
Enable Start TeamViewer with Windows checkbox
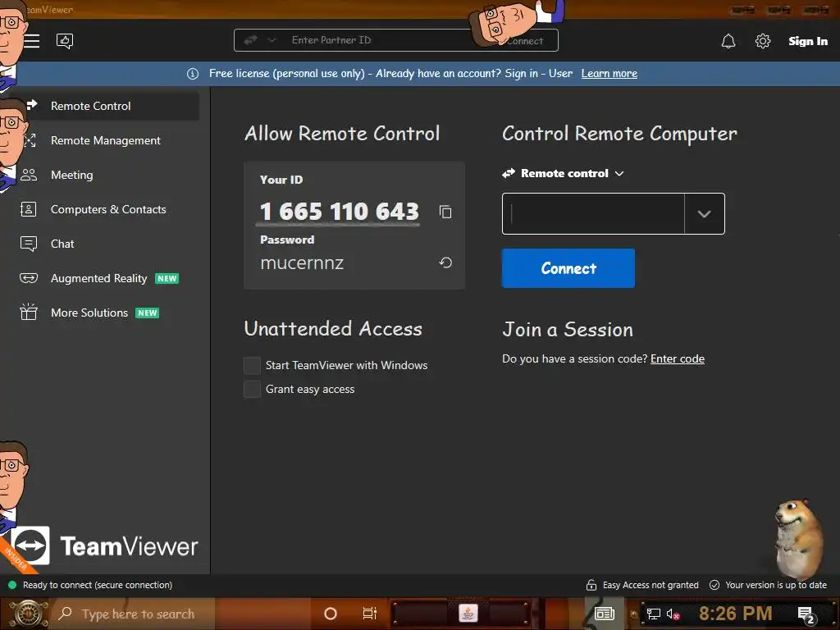(x=252, y=365)
